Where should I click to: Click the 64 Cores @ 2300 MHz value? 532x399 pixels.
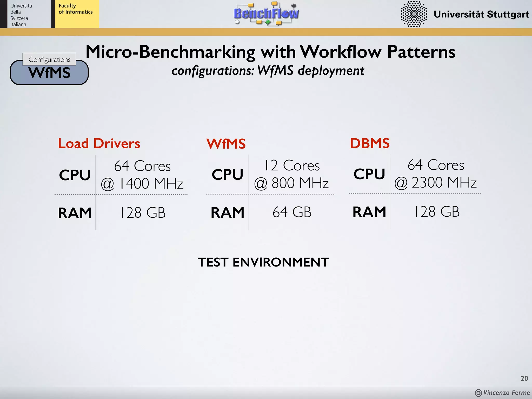[x=436, y=174]
